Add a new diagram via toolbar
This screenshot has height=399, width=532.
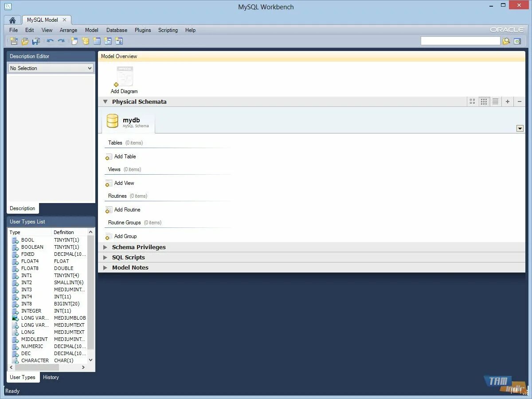[x=74, y=41]
